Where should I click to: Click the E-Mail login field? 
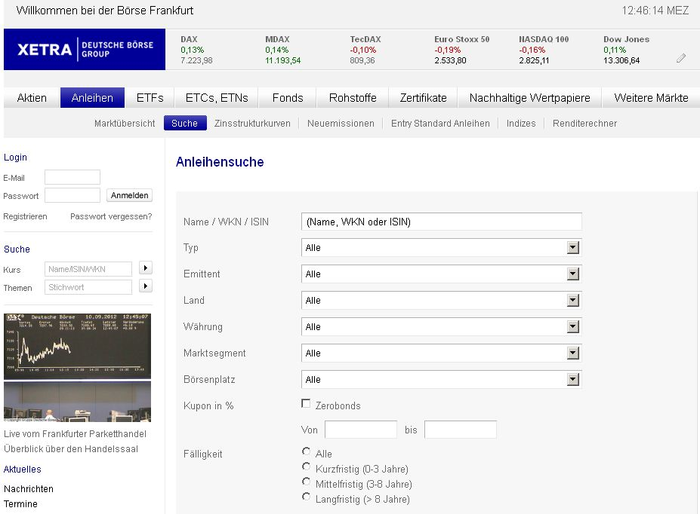(72, 177)
